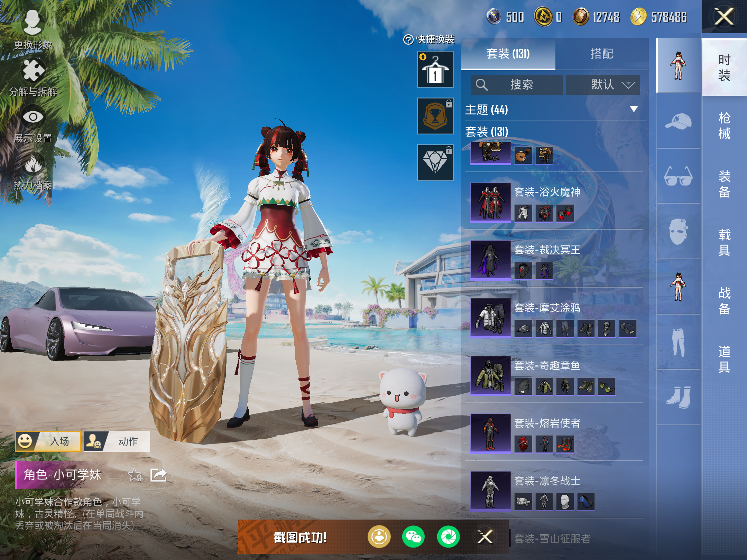747x560 pixels.
Task: Click black mask item under 套装-裁决冥王
Action: (x=523, y=271)
